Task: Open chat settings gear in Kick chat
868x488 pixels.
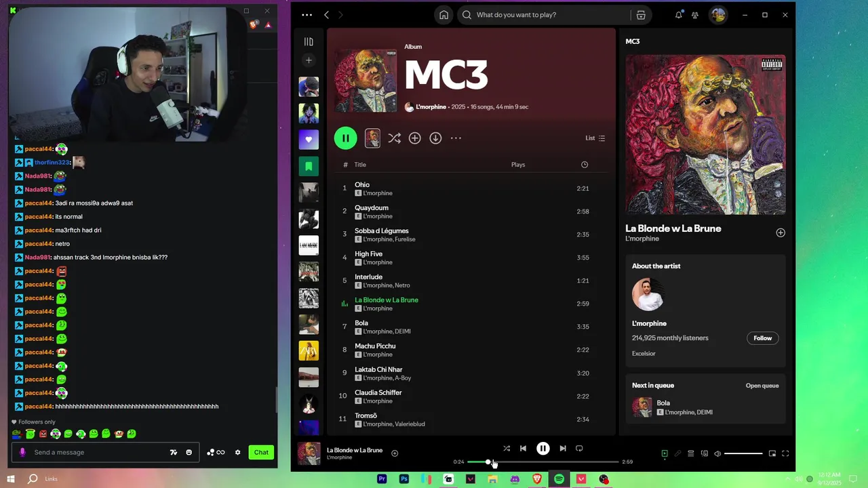Action: click(x=237, y=452)
